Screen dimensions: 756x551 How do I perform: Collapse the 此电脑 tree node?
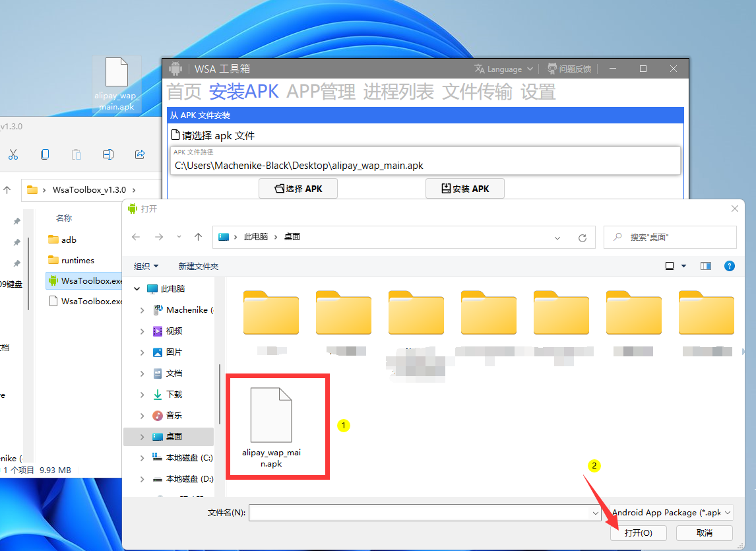click(x=137, y=288)
